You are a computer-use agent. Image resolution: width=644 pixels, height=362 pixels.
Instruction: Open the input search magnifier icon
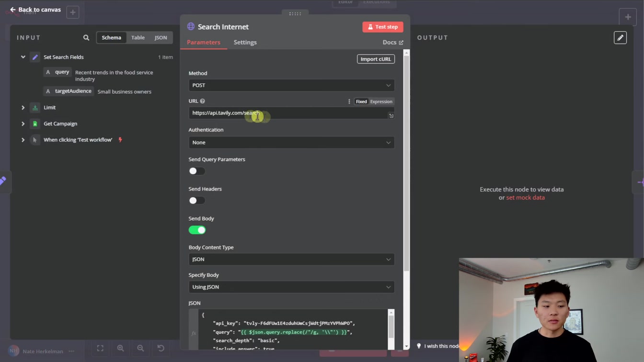pyautogui.click(x=86, y=37)
